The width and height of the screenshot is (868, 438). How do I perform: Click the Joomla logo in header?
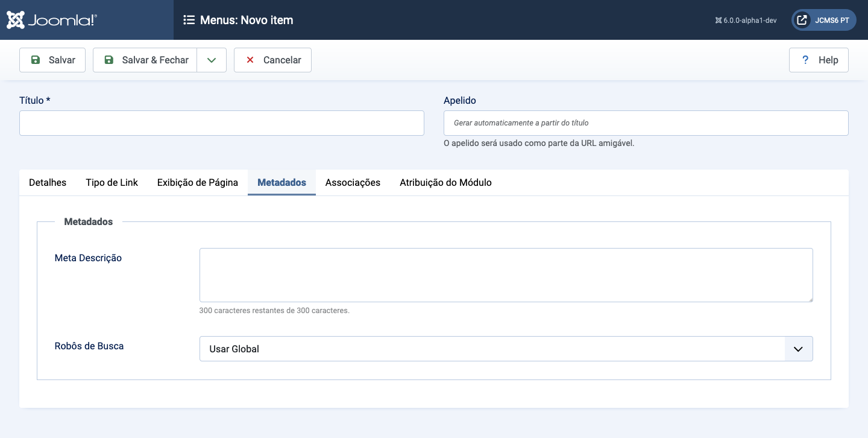52,20
